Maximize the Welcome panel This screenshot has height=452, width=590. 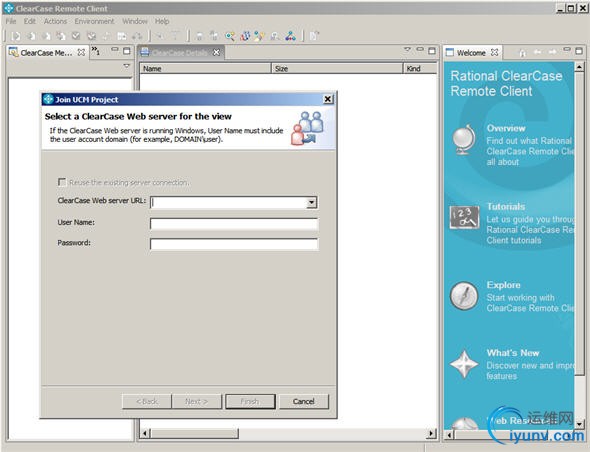point(579,50)
